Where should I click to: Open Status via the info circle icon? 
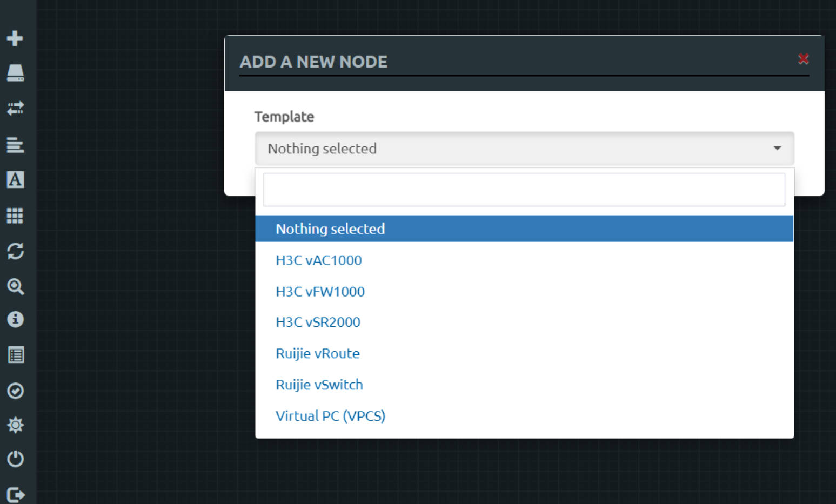(x=15, y=319)
